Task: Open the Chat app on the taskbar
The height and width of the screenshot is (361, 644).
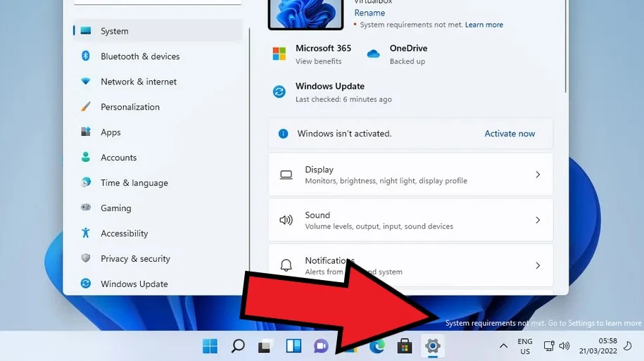Action: pyautogui.click(x=321, y=346)
